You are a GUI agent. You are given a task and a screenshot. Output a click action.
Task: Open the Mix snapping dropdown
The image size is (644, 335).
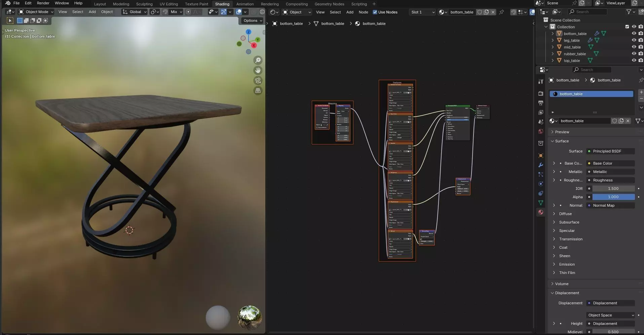pyautogui.click(x=176, y=12)
